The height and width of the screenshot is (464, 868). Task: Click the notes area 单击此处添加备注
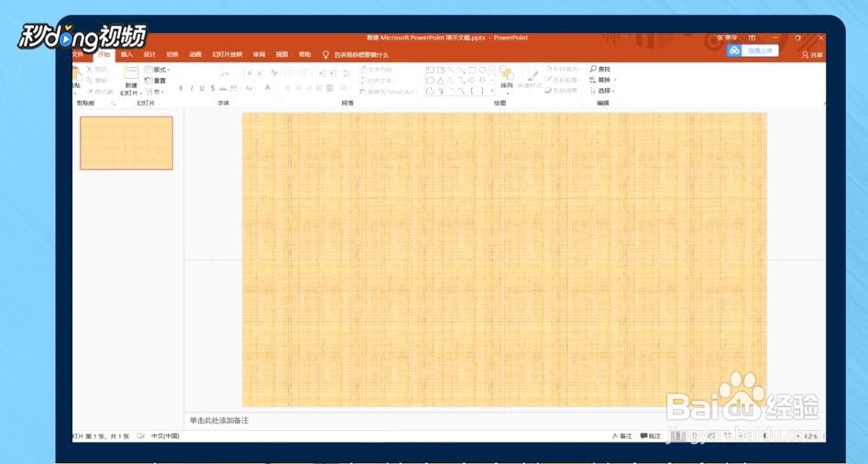219,421
